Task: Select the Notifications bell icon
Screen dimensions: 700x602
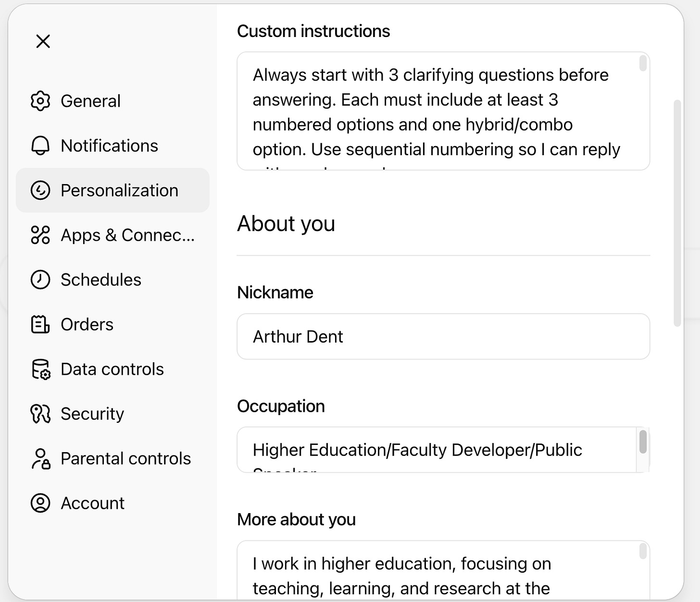Action: (x=40, y=146)
